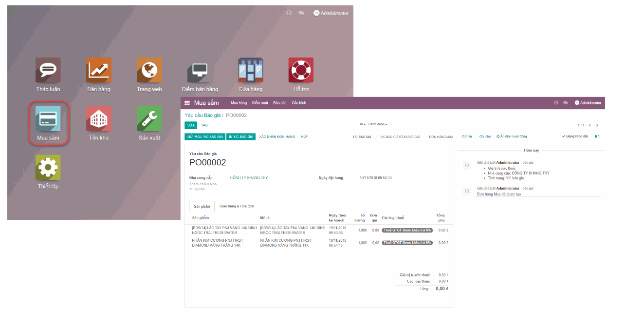Click the next record pagination arrow
This screenshot has width=644, height=309.
coord(597,124)
